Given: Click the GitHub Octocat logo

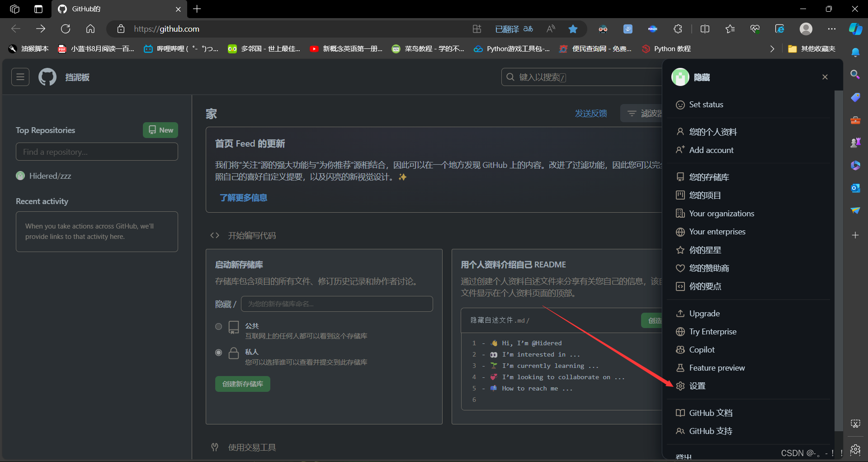Looking at the screenshot, I should [47, 77].
